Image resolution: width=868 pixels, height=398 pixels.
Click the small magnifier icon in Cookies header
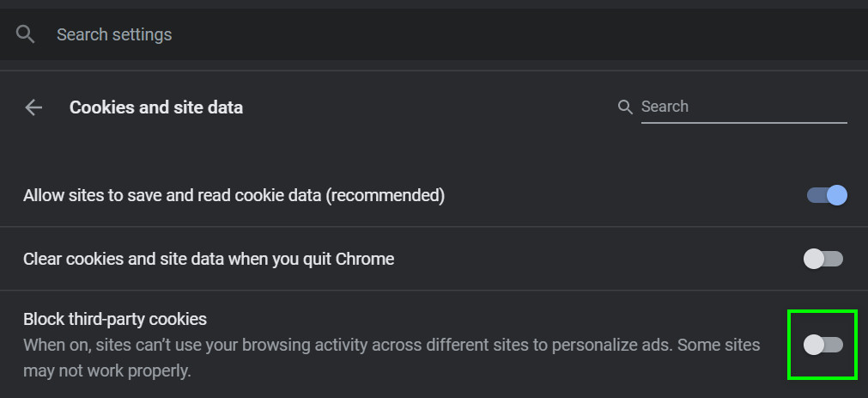625,107
